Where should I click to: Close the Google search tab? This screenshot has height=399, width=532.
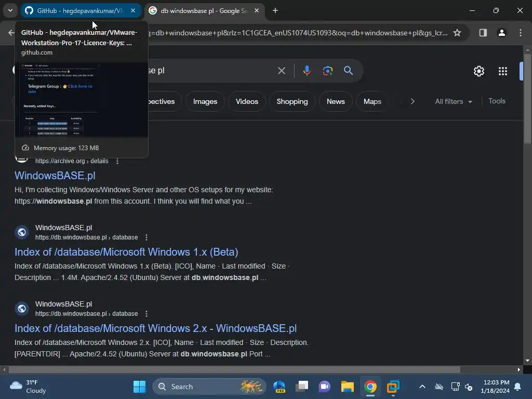[257, 10]
